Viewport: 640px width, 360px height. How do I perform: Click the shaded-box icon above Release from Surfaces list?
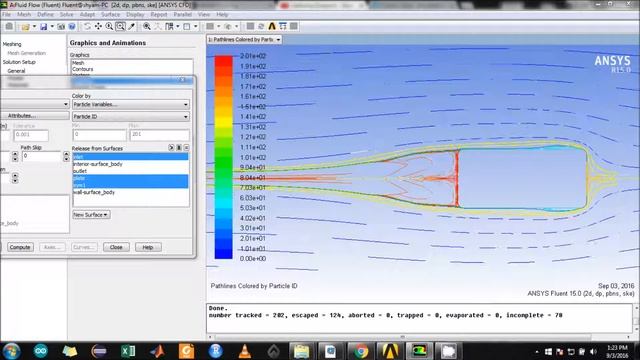[x=179, y=148]
